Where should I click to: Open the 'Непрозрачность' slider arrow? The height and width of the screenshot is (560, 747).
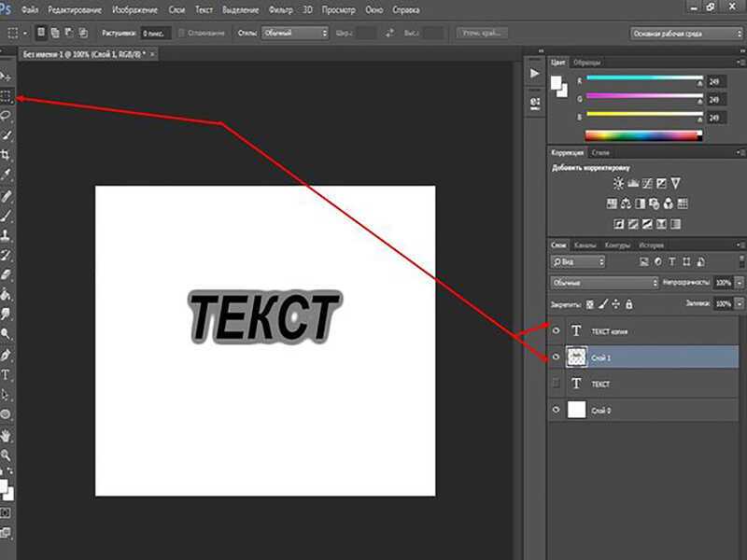tap(740, 283)
